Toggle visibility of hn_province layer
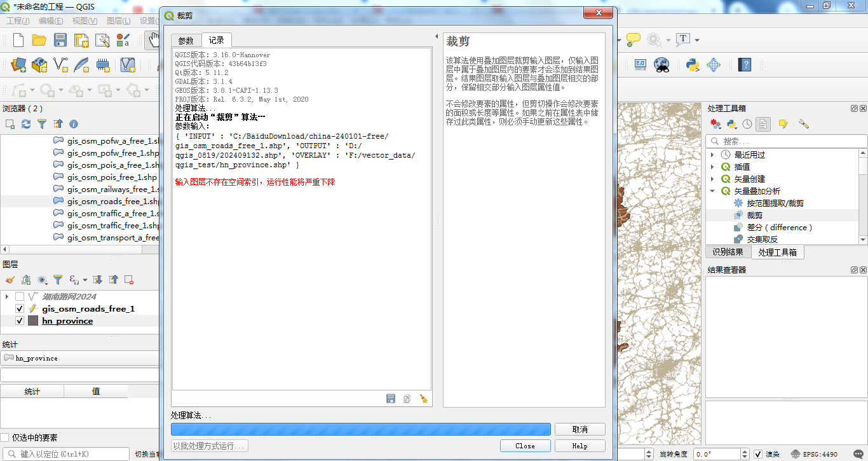The height and width of the screenshot is (461, 868). coord(20,320)
